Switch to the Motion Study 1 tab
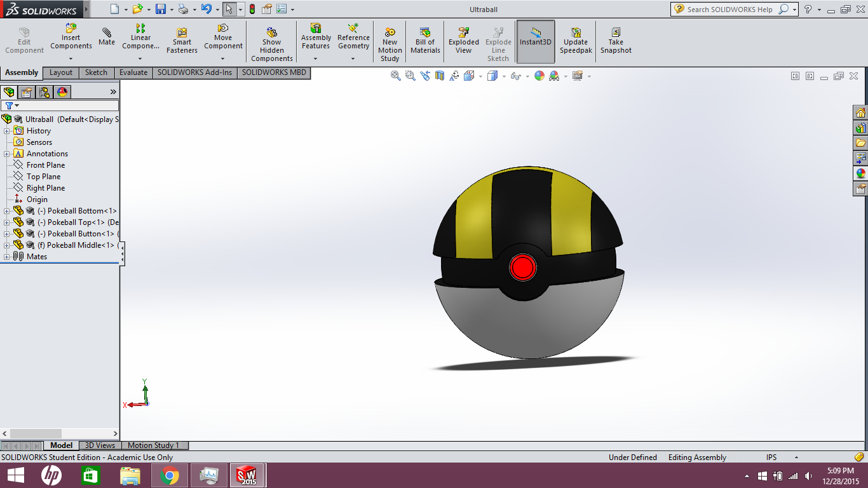 click(153, 445)
